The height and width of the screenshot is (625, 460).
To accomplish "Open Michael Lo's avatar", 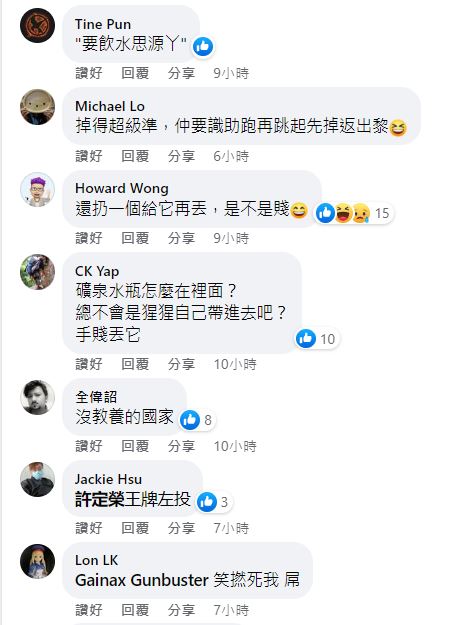I will pyautogui.click(x=37, y=107).
